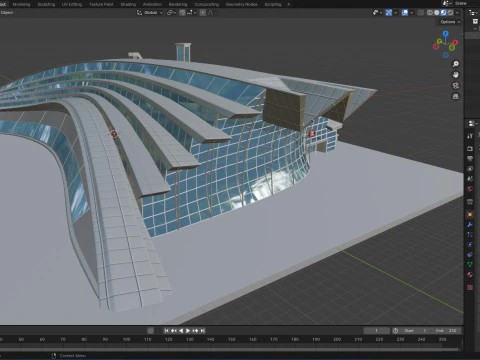Jump to the first frame in timeline
480x360 pixels.
(x=166, y=331)
